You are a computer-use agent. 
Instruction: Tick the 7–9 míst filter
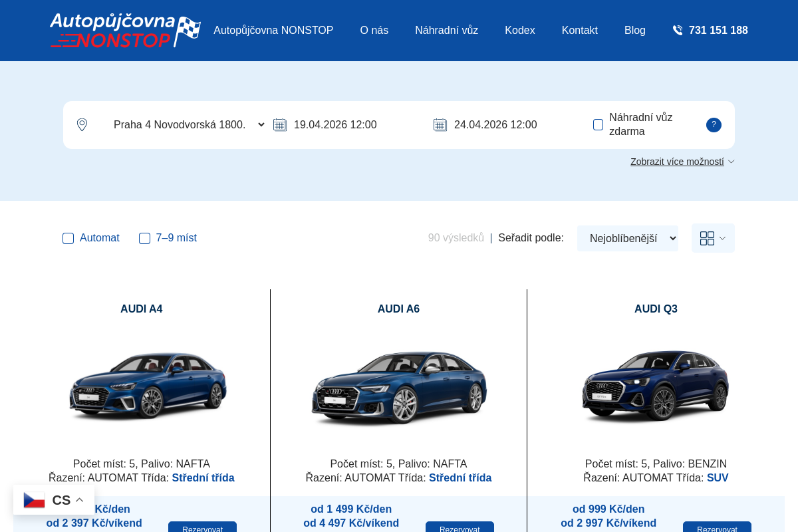coord(144,239)
